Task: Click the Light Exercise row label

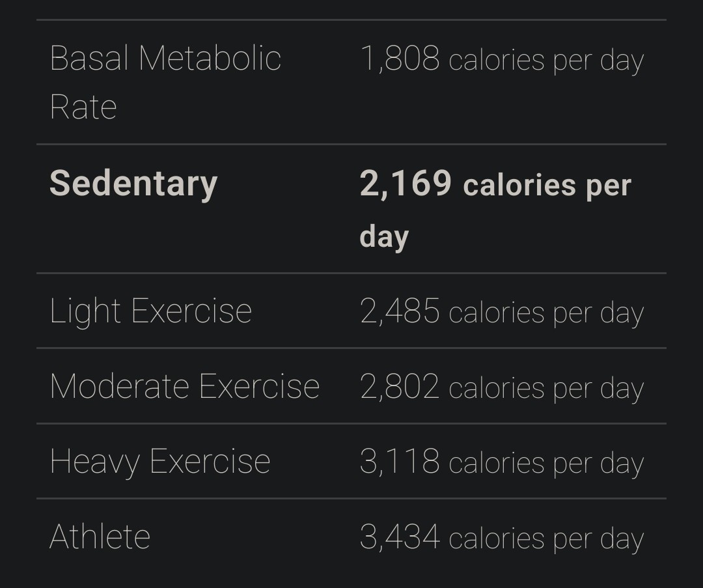Action: [x=150, y=311]
